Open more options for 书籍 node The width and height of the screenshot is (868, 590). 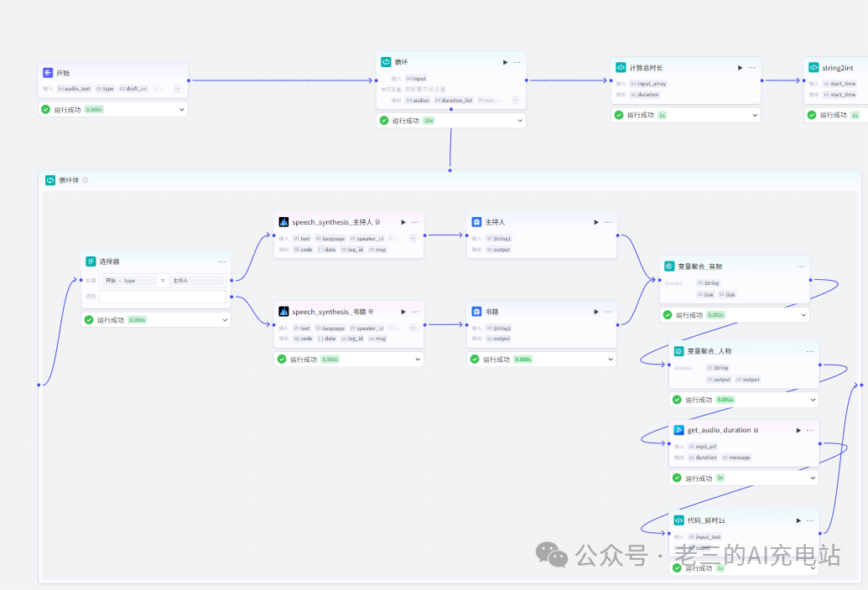point(608,312)
